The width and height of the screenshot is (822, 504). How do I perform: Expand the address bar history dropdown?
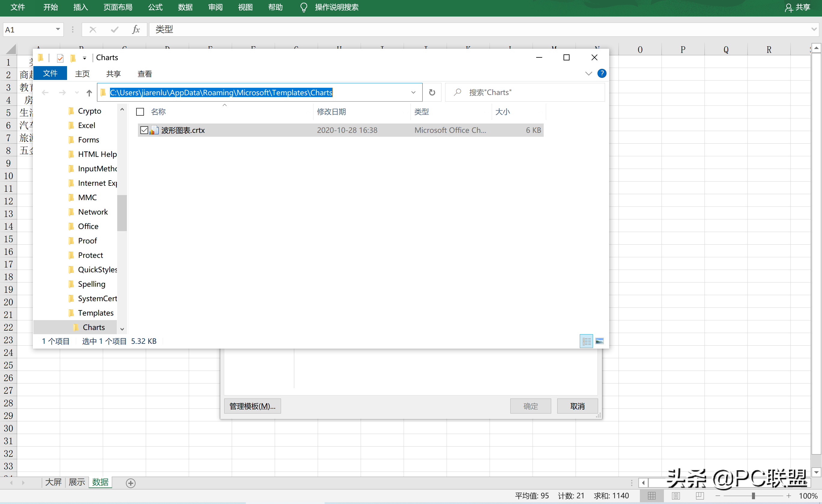tap(413, 92)
